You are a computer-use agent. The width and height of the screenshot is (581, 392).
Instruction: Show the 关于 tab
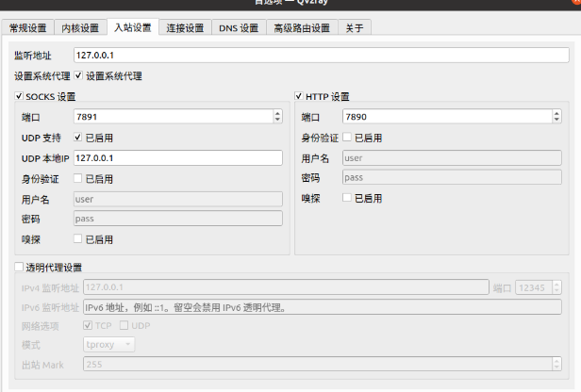355,28
